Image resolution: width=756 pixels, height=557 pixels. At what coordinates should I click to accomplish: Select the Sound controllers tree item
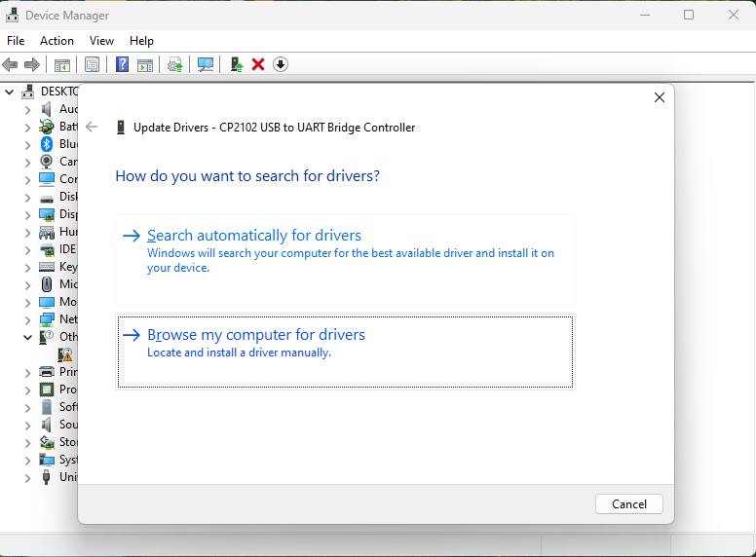68,425
